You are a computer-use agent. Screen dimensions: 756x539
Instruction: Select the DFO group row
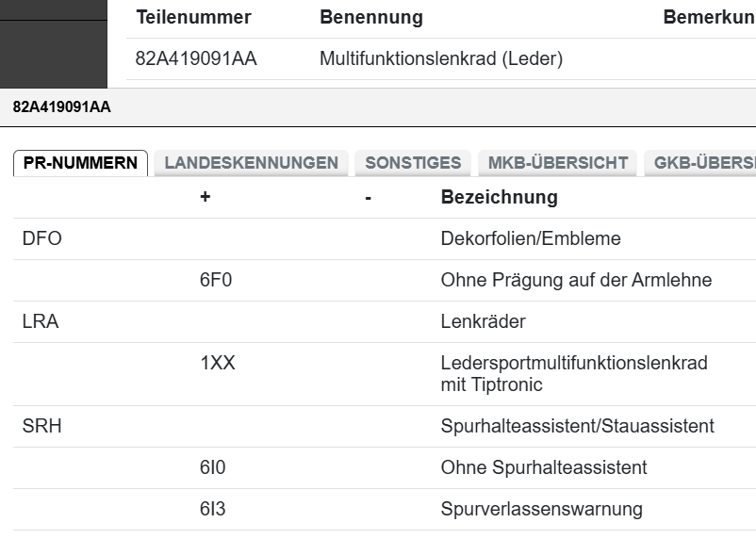pos(41,238)
